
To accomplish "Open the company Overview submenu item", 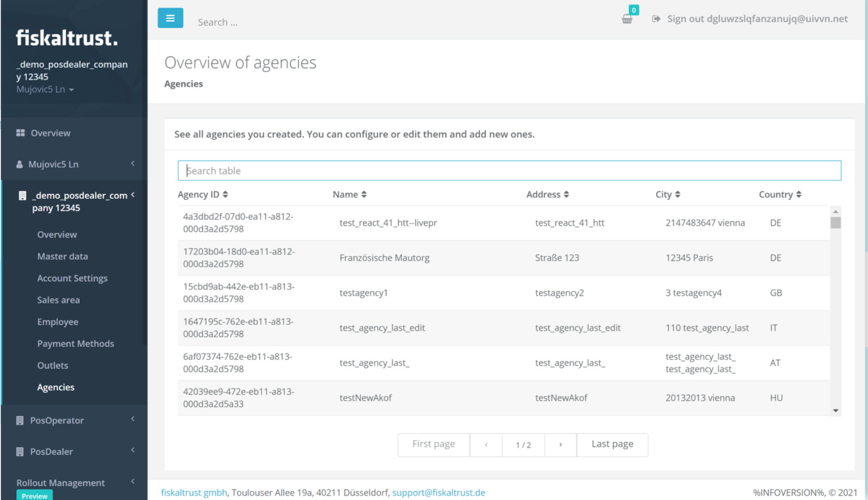I will point(57,235).
